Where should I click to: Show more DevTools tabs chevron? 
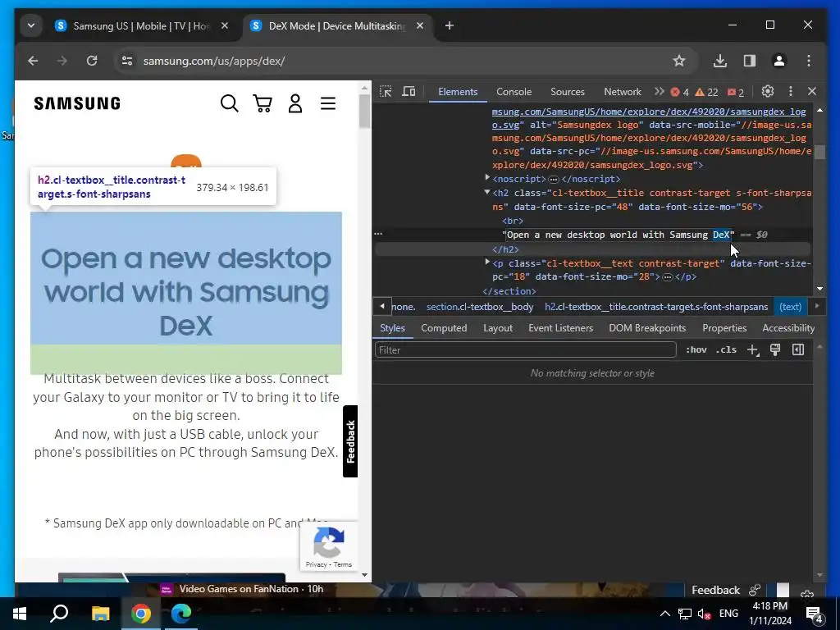click(659, 92)
